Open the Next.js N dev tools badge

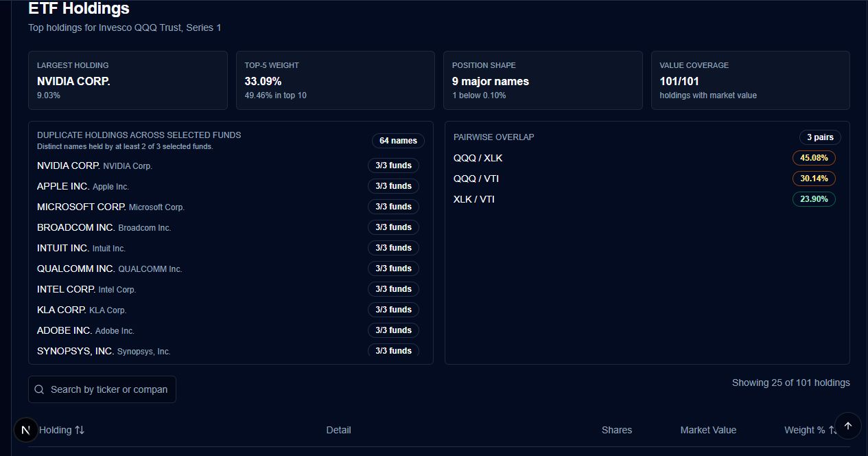point(26,431)
